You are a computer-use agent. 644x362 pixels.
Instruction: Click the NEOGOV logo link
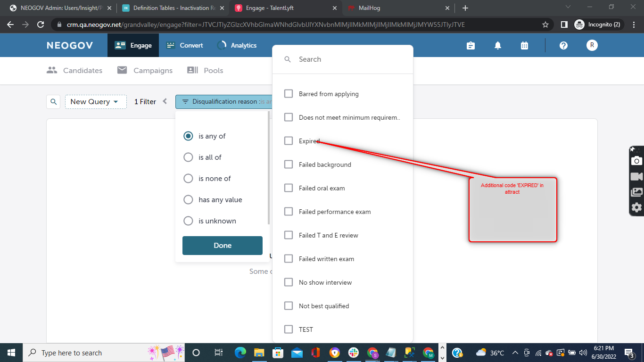pyautogui.click(x=70, y=46)
